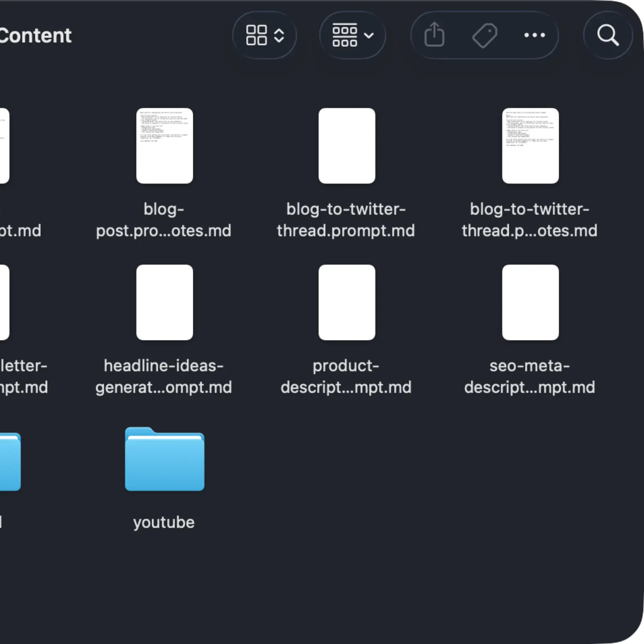Click the Tags icon in the toolbar
Image resolution: width=644 pixels, height=644 pixels.
[484, 35]
